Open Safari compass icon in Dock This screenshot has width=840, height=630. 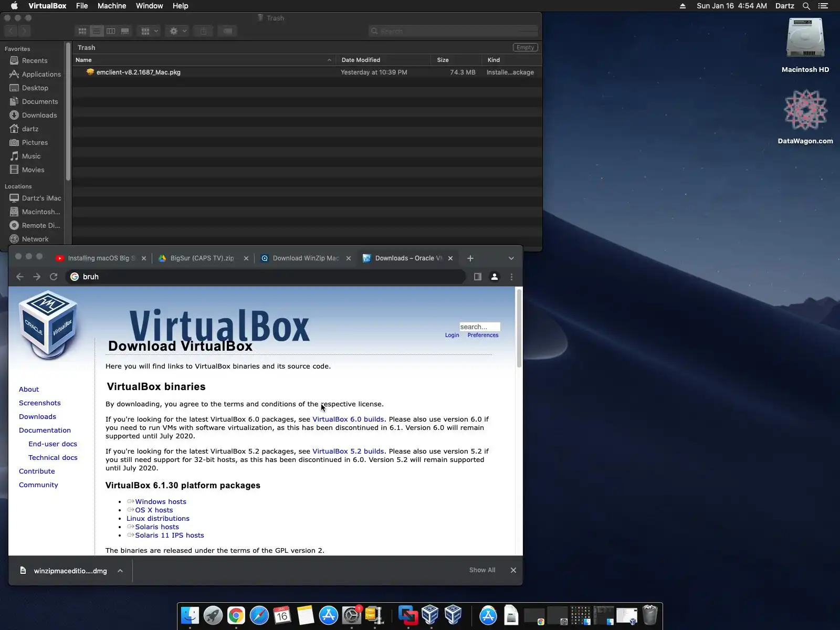tap(259, 615)
